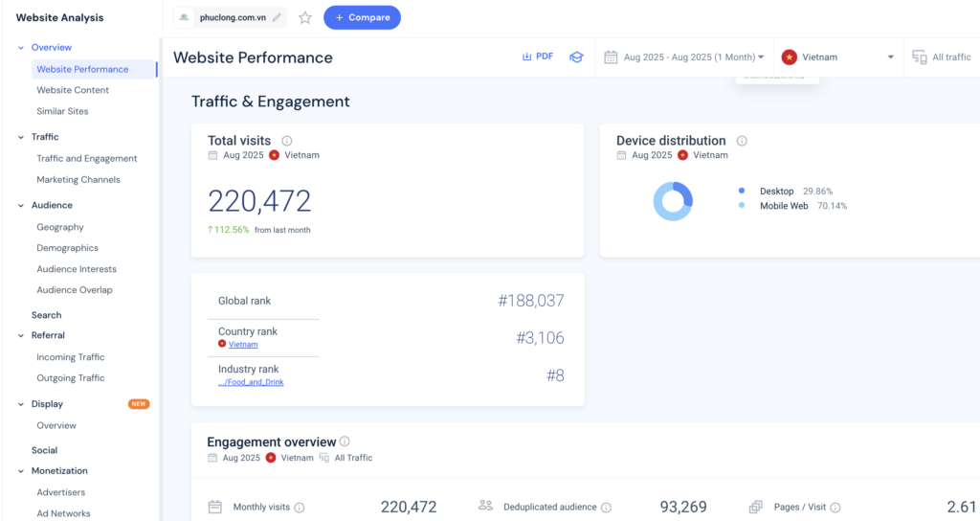Click the info icon next to Total visits
Viewport: 980px width, 521px height.
287,141
